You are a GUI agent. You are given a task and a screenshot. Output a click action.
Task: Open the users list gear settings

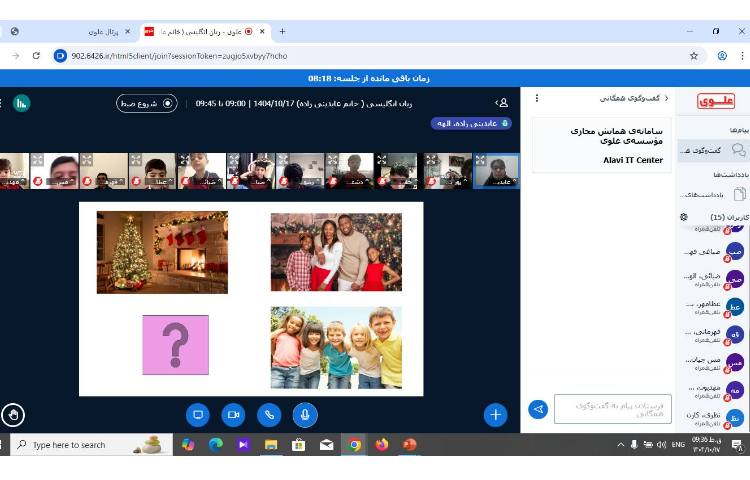pyautogui.click(x=684, y=217)
